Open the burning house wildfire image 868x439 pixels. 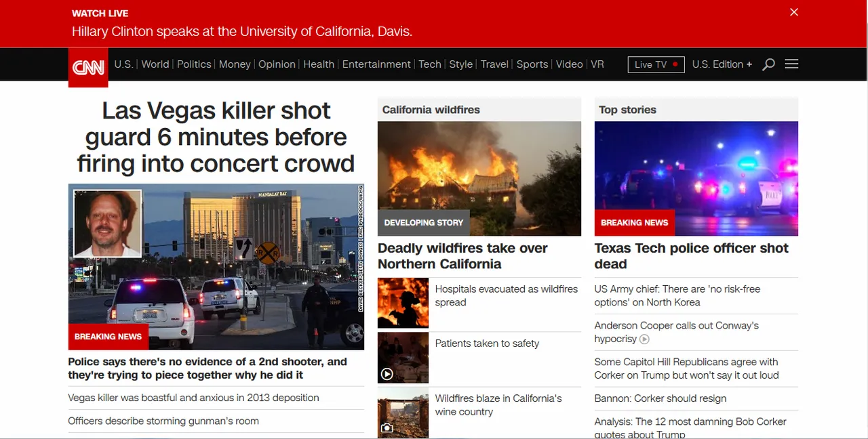479,179
